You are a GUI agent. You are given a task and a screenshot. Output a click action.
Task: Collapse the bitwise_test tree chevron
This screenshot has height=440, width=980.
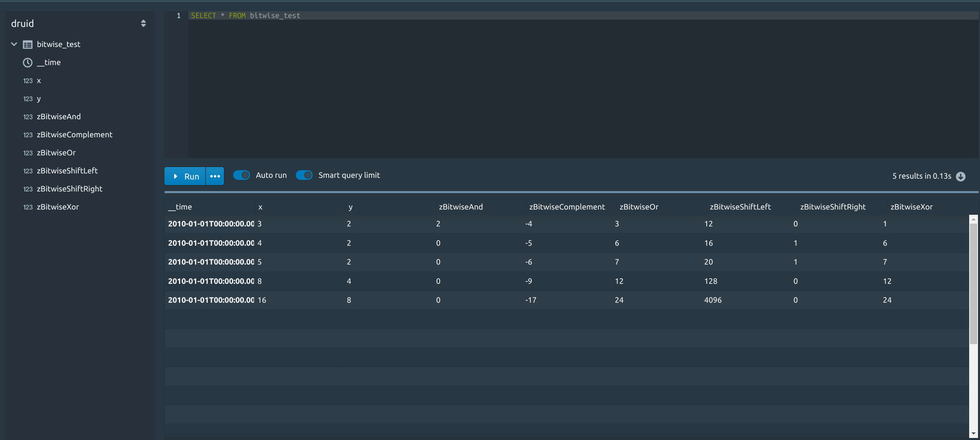(x=14, y=44)
